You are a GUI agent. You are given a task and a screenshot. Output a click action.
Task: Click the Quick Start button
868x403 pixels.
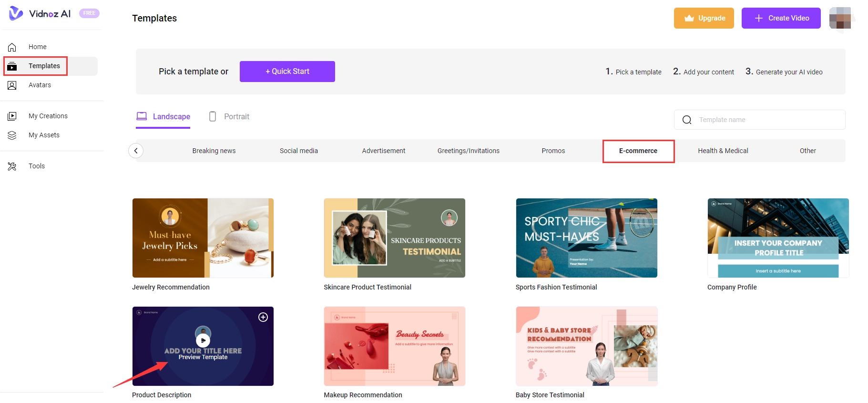coord(287,72)
